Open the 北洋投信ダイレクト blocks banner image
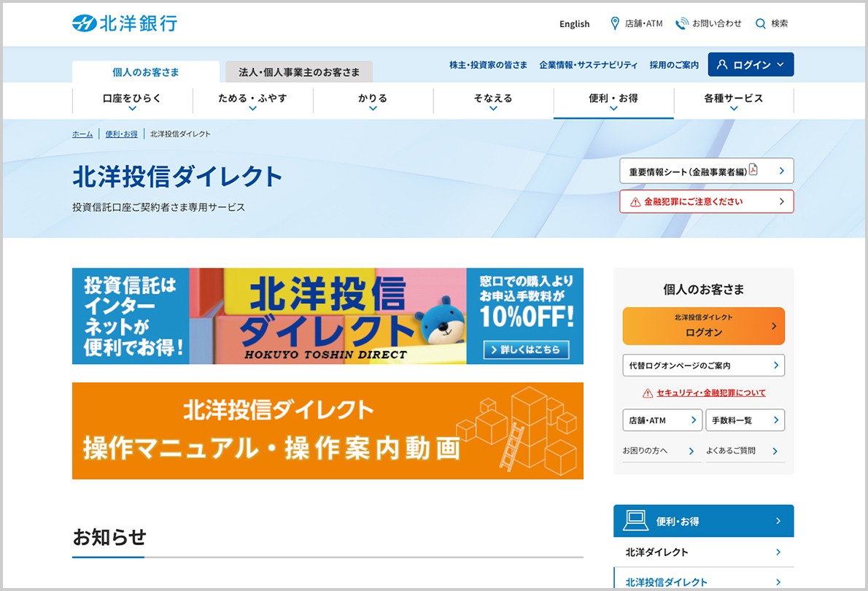Image resolution: width=868 pixels, height=591 pixels. (328, 316)
